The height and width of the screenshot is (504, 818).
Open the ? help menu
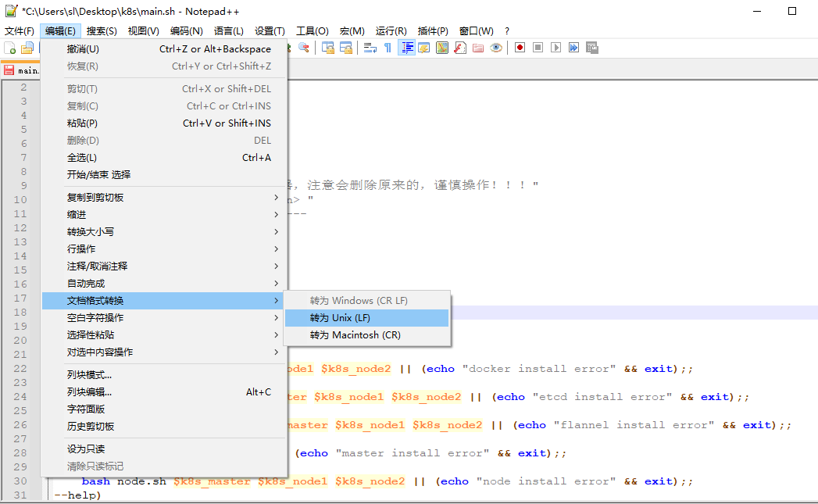507,31
